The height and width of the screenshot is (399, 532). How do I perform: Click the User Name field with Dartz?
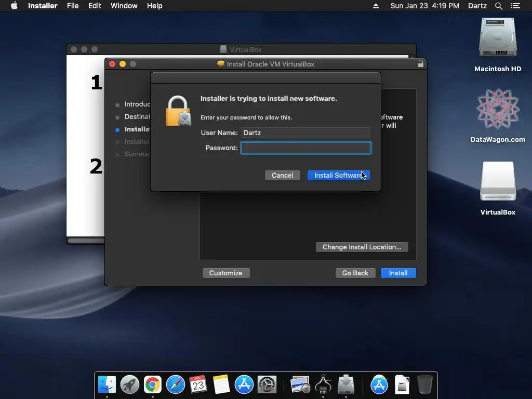point(305,132)
